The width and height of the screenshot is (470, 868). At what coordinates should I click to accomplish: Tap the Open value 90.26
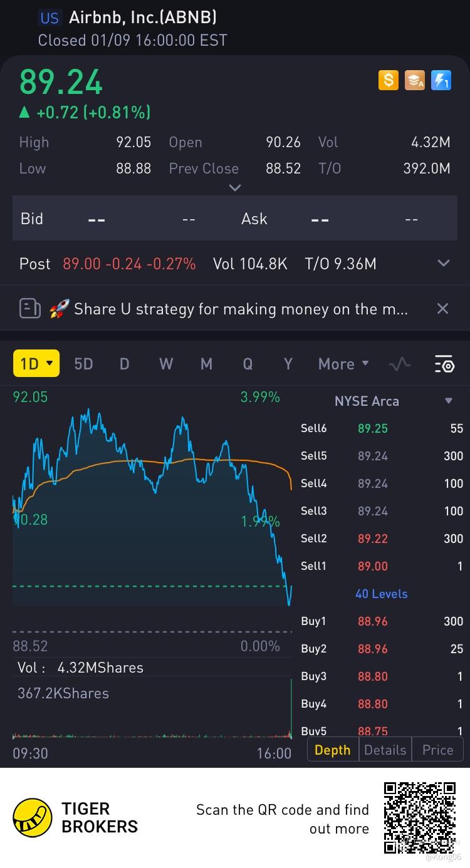283,142
